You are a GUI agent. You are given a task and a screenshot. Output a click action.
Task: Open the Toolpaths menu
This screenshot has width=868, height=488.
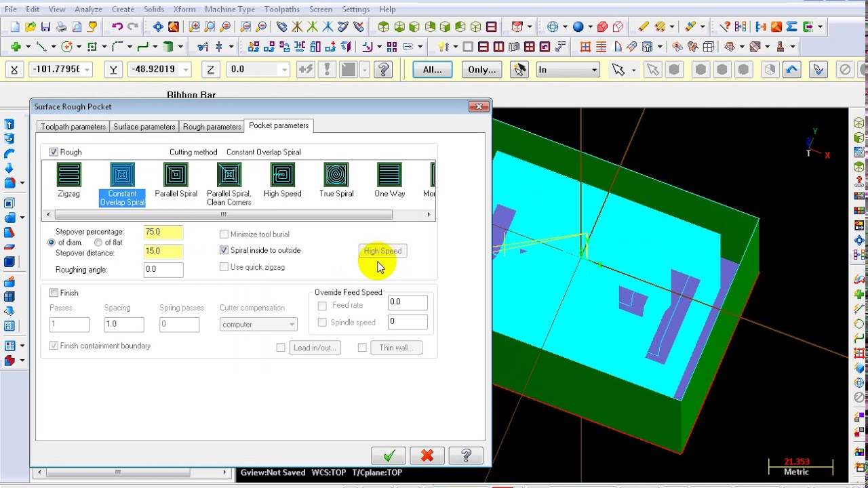click(281, 9)
